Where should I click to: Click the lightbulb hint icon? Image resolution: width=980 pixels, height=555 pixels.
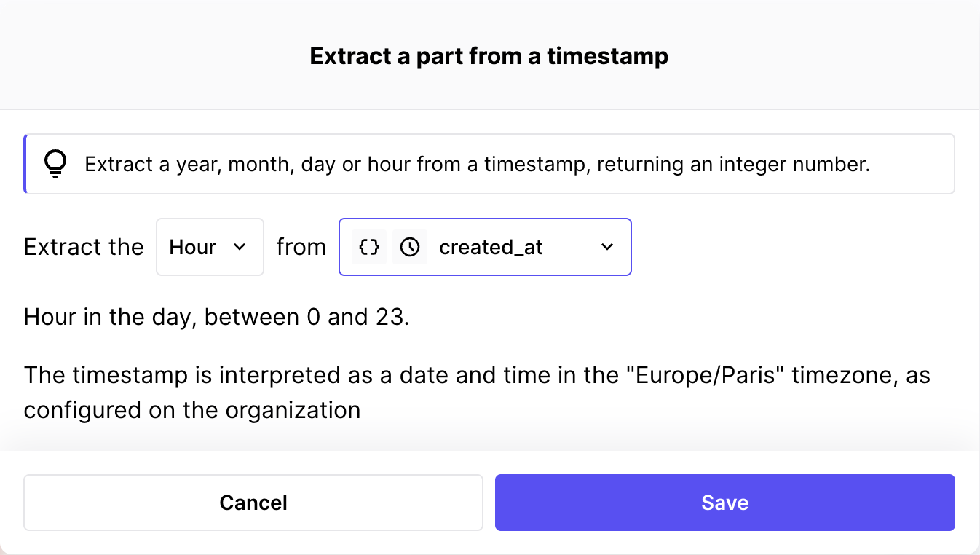(x=55, y=164)
